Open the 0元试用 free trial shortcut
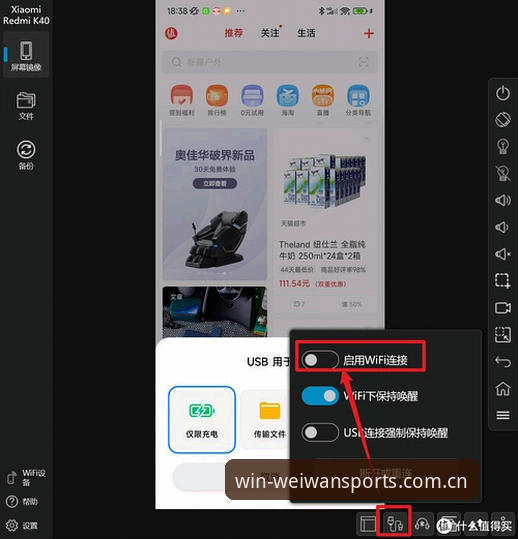Screen dimensions: 518x539 click(x=252, y=100)
